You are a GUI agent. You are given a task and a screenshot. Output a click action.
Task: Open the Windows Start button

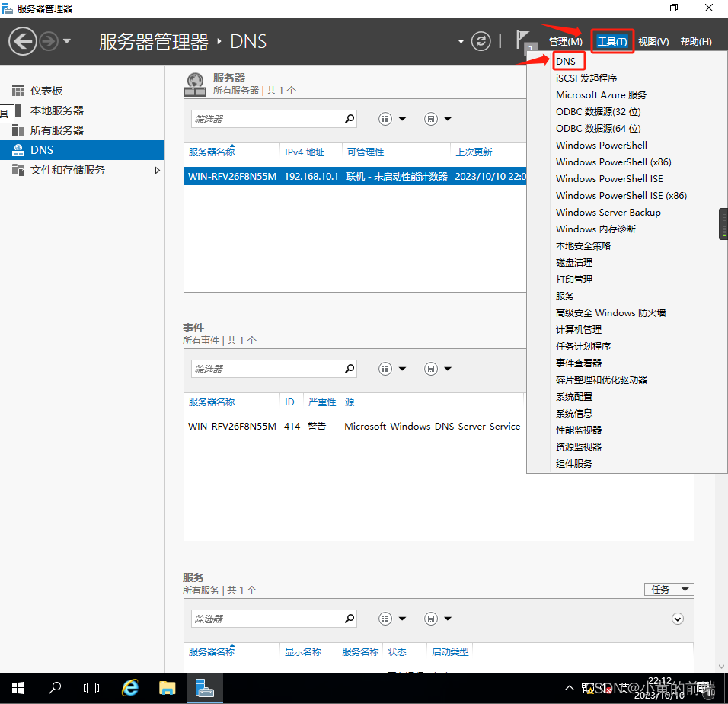point(18,688)
